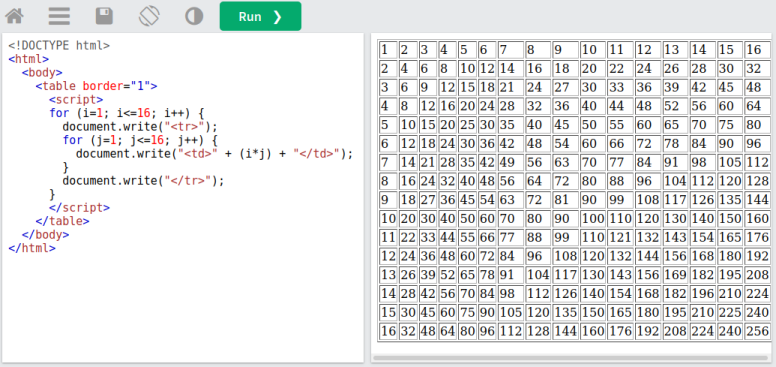The width and height of the screenshot is (776, 367).
Task: Click the inner for j loop line
Action: point(140,140)
